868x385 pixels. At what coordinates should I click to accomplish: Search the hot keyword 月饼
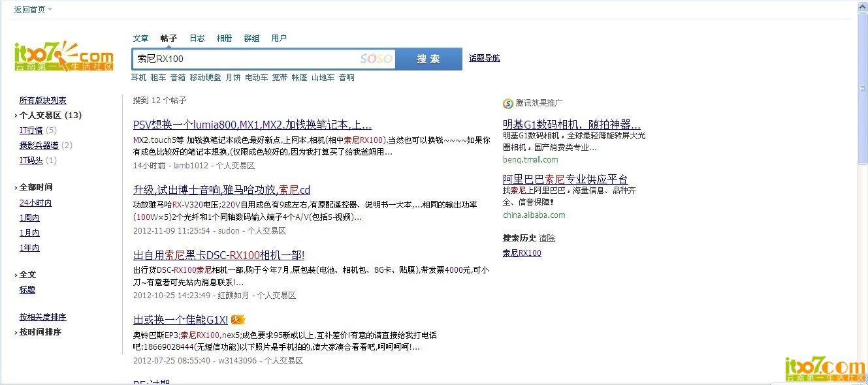pyautogui.click(x=233, y=78)
